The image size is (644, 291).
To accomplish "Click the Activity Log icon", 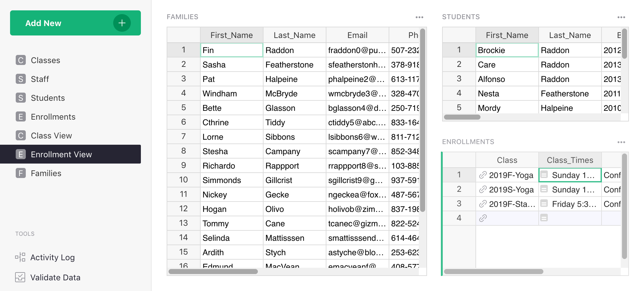I will click(x=20, y=257).
